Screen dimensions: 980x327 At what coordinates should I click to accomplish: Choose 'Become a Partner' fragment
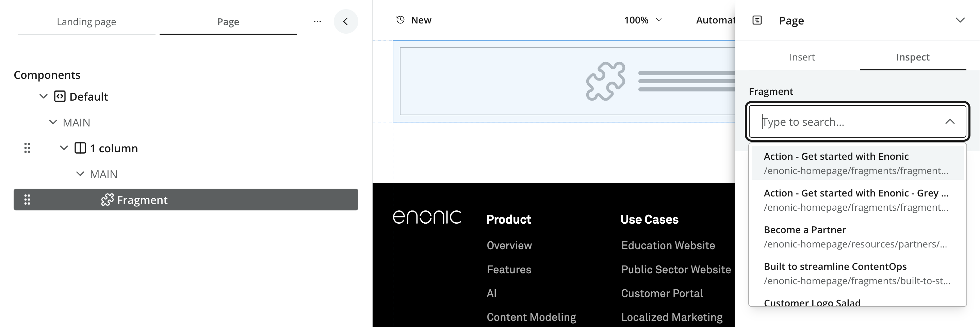[x=857, y=237]
